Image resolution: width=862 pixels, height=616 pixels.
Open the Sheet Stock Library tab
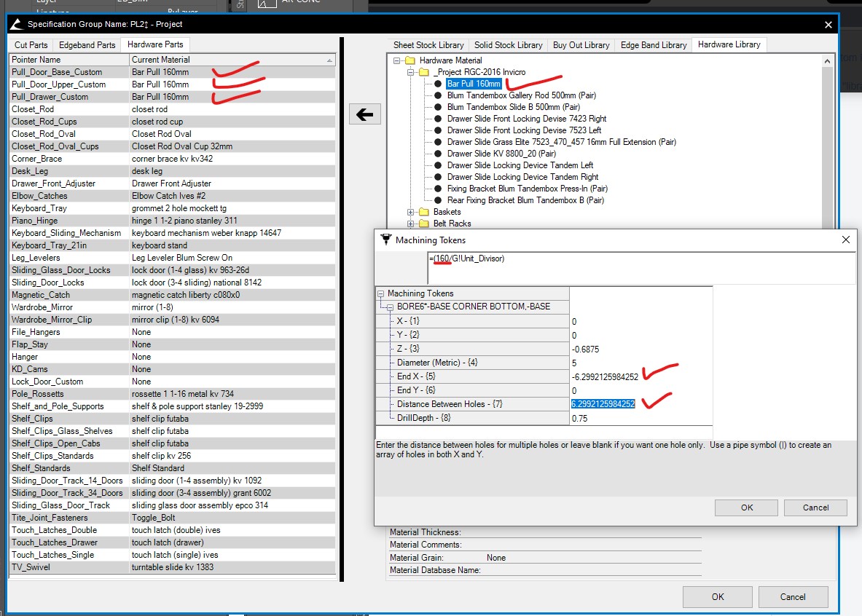tap(428, 45)
